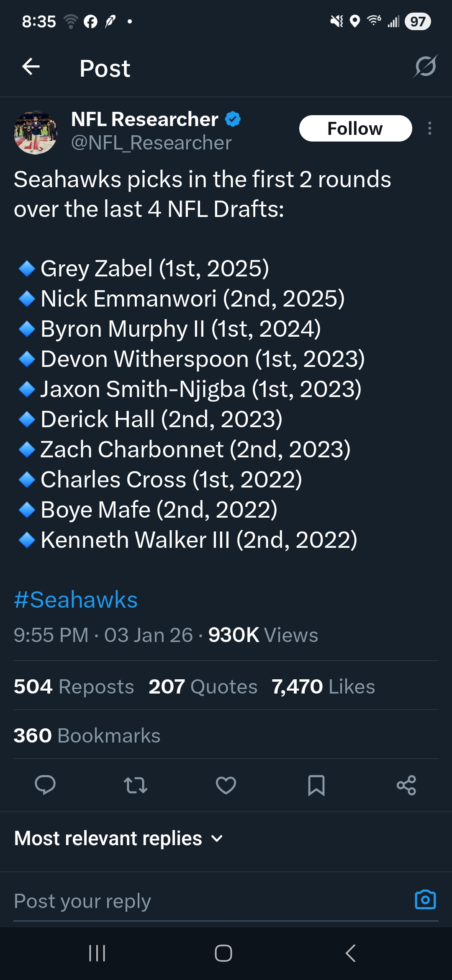Follow NFL Researcher
The image size is (452, 980).
(x=355, y=128)
